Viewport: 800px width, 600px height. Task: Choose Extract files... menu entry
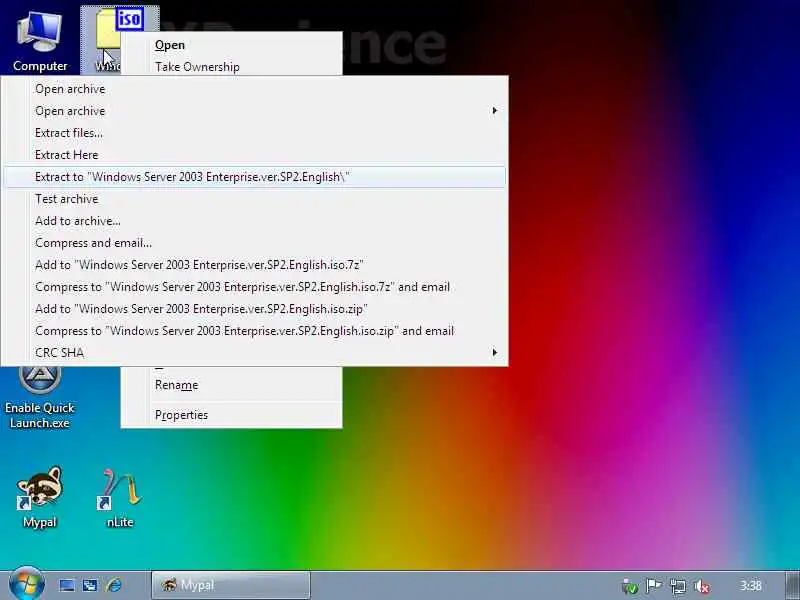click(254, 133)
